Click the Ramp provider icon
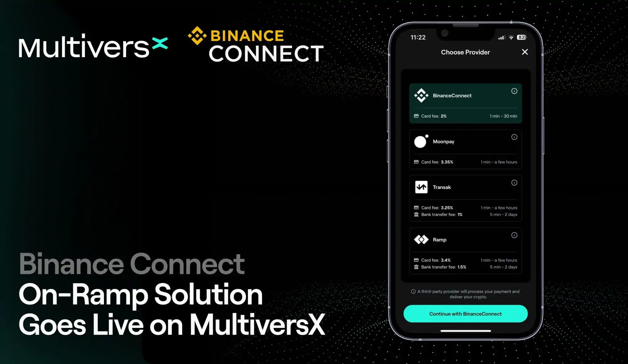The width and height of the screenshot is (628, 364). pos(420,239)
